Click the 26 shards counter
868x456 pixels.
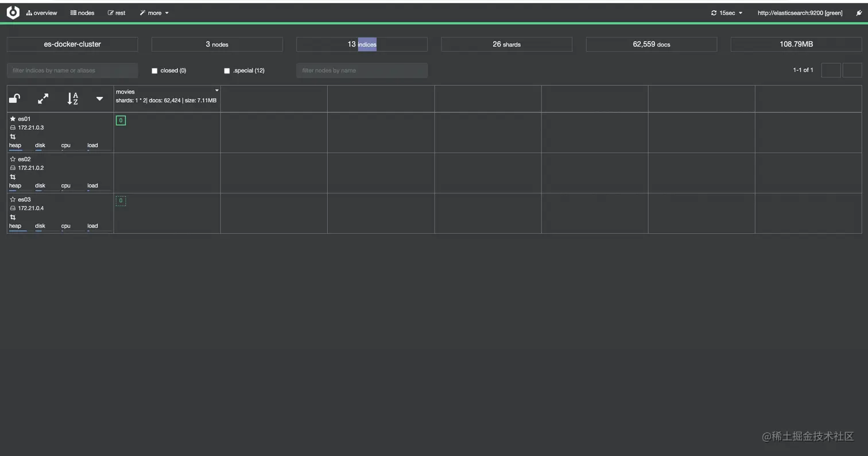506,44
